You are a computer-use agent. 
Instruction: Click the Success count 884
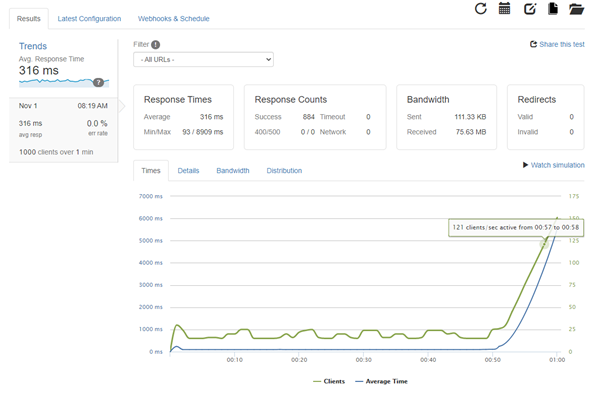(x=308, y=117)
